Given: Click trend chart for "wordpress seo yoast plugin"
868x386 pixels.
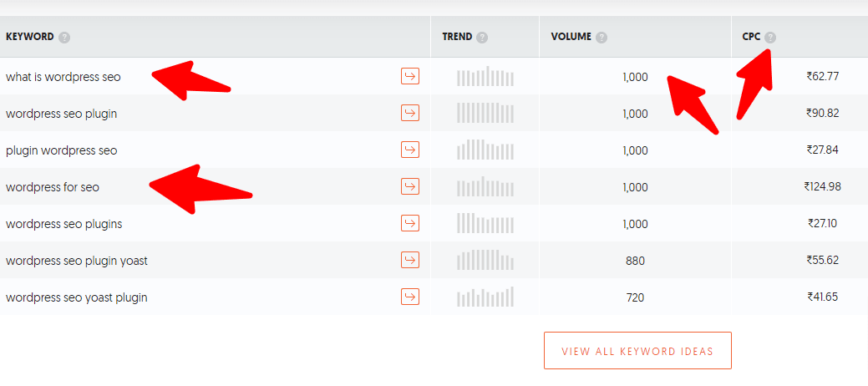Looking at the screenshot, I should click(x=485, y=297).
